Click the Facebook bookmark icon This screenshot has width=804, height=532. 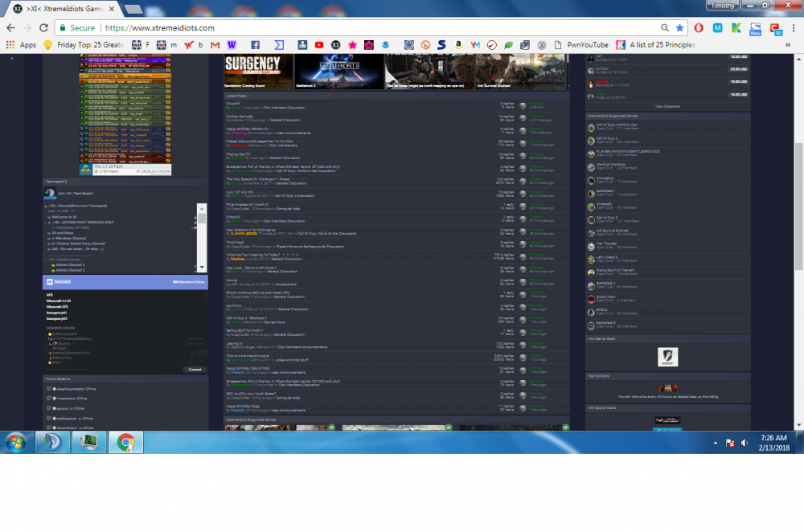pyautogui.click(x=255, y=45)
